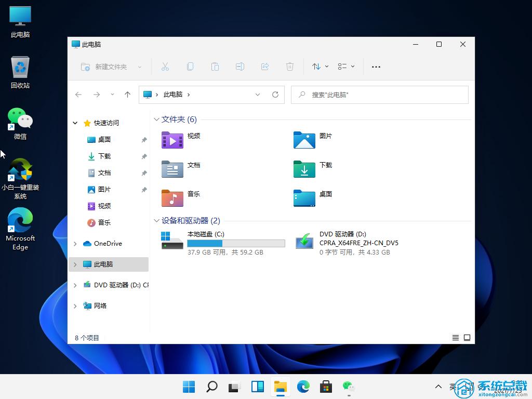The width and height of the screenshot is (532, 399).
Task: Paste from clipboard using toolbar icon
Action: coord(215,66)
